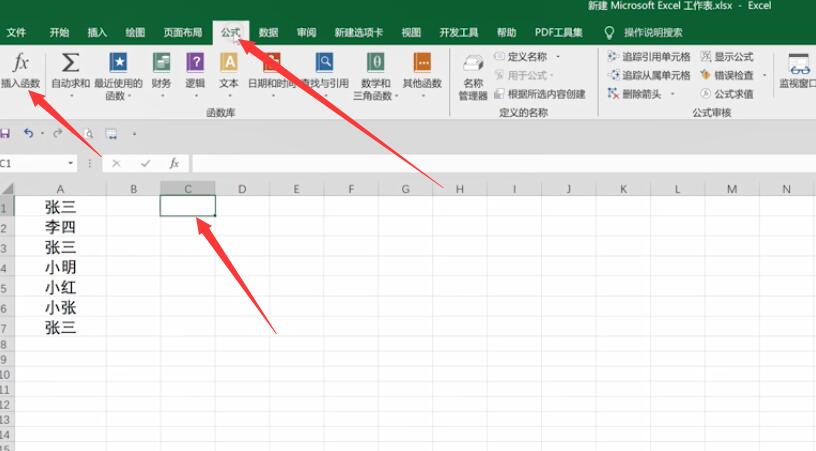Switch to the Data (数据) tab

[269, 32]
